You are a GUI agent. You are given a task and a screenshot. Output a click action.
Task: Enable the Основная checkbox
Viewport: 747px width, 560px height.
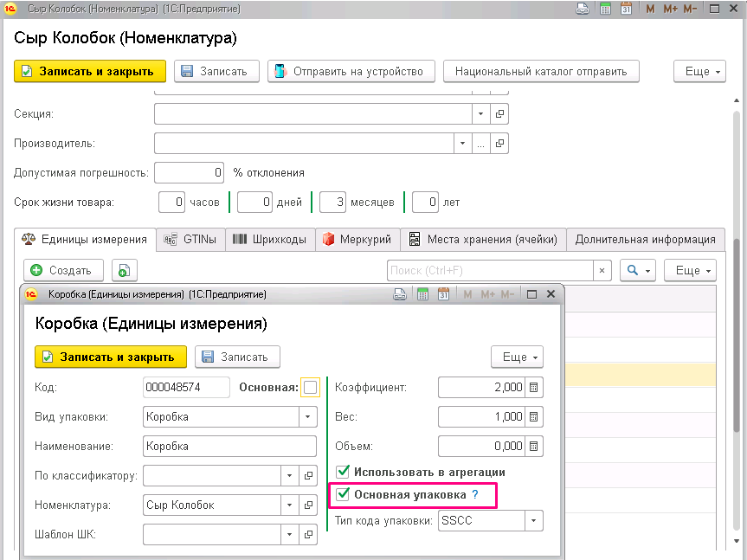point(310,387)
